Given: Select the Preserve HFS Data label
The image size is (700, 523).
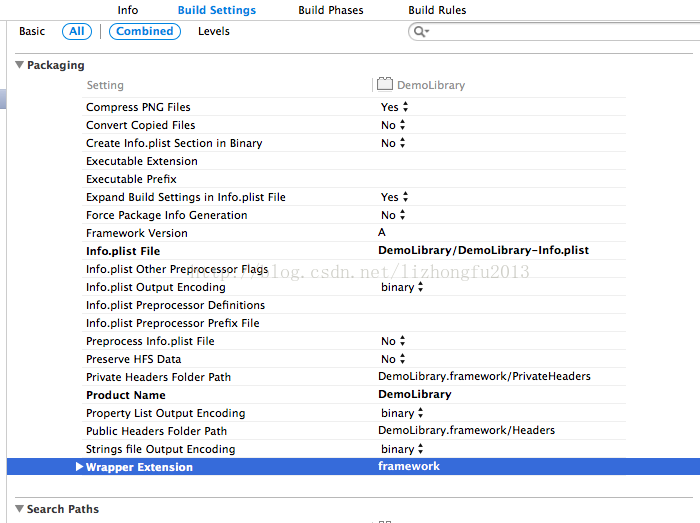Looking at the screenshot, I should coord(133,359).
